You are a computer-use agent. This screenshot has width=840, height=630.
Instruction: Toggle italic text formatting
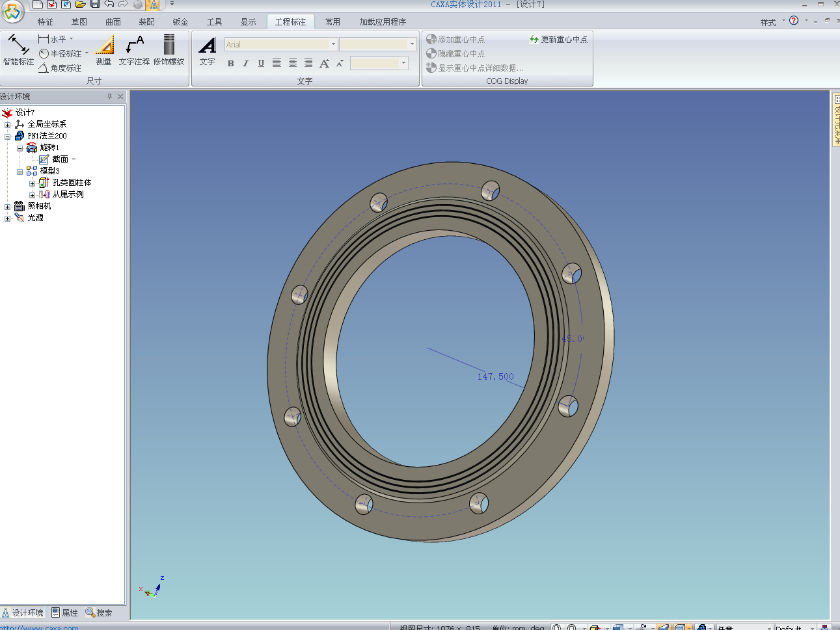(245, 63)
